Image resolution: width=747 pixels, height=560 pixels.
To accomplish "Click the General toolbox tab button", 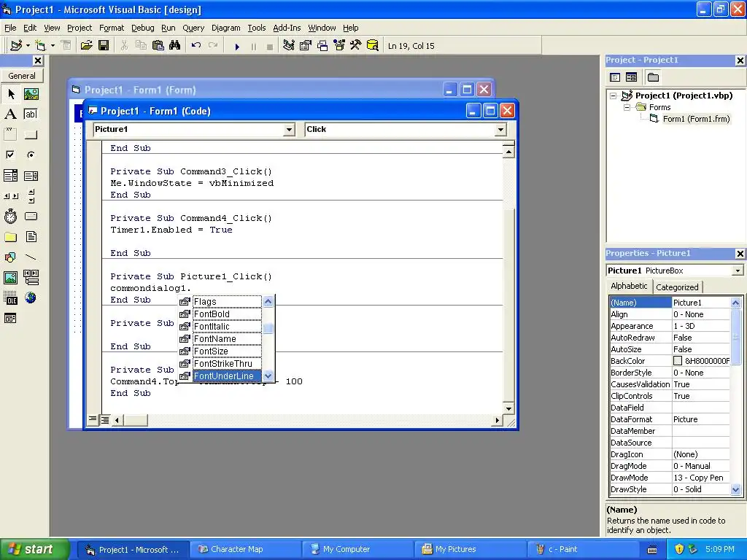I will tap(22, 76).
